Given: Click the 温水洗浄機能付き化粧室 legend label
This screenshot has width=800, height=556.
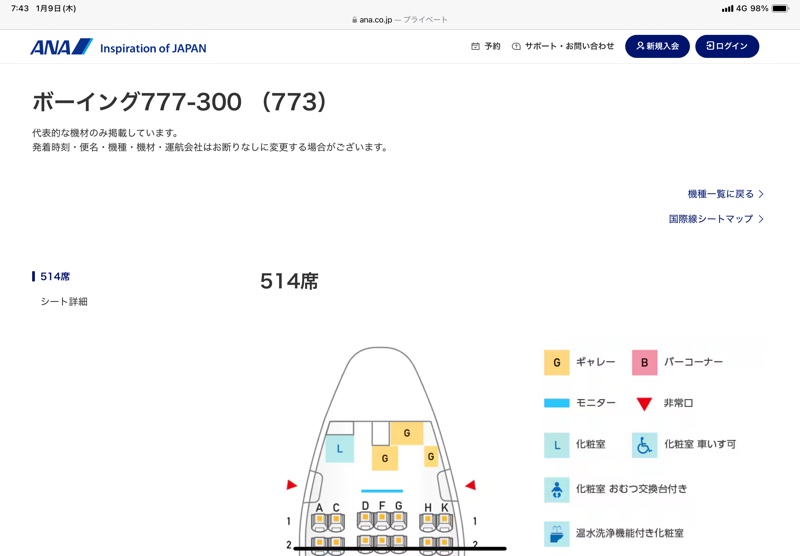Looking at the screenshot, I should (x=630, y=533).
